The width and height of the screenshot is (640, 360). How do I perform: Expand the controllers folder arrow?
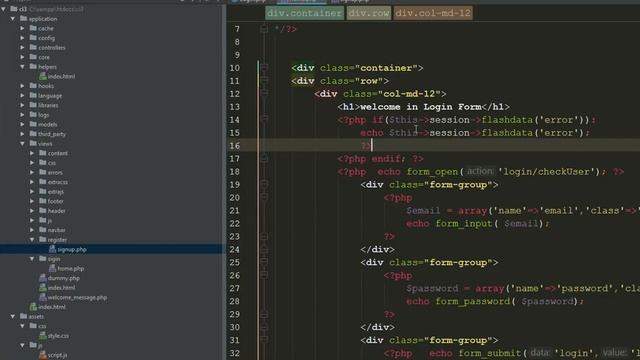click(22, 47)
